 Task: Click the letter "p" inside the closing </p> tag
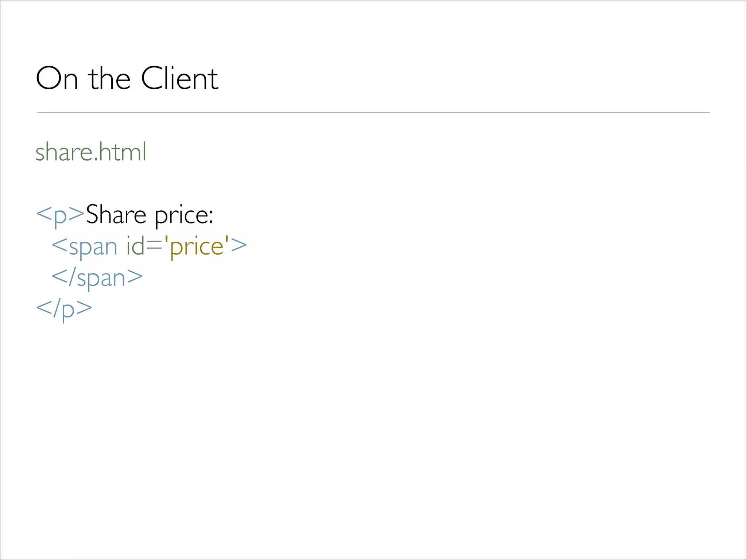(68, 311)
